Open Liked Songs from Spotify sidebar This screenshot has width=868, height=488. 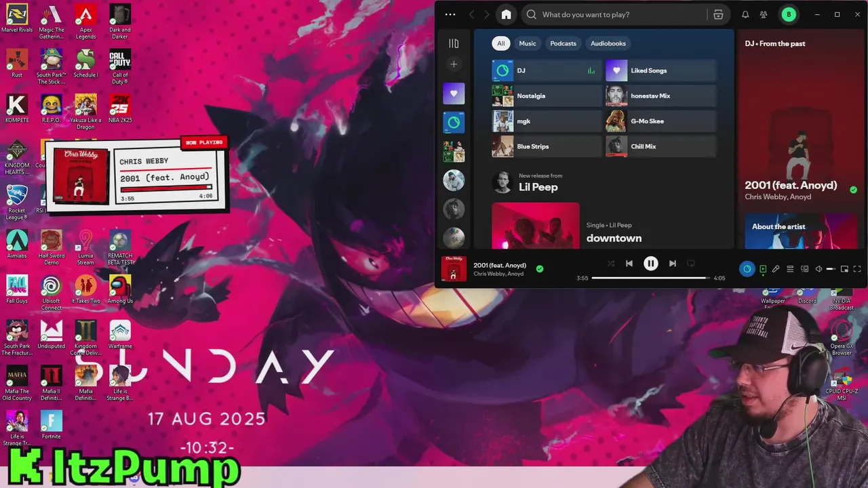[x=454, y=94]
